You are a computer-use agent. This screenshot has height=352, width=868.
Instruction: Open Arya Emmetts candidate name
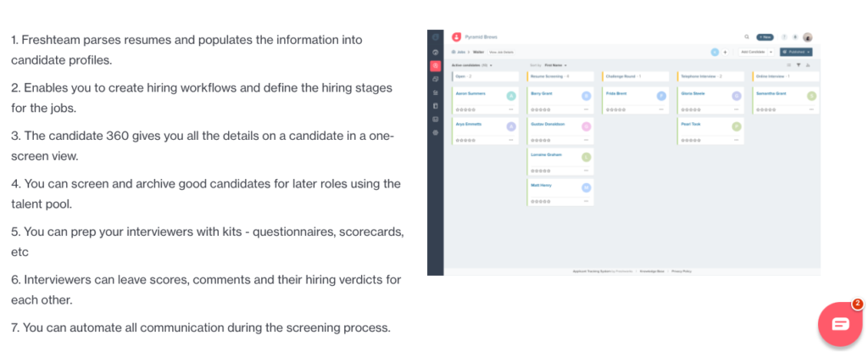[x=468, y=124]
